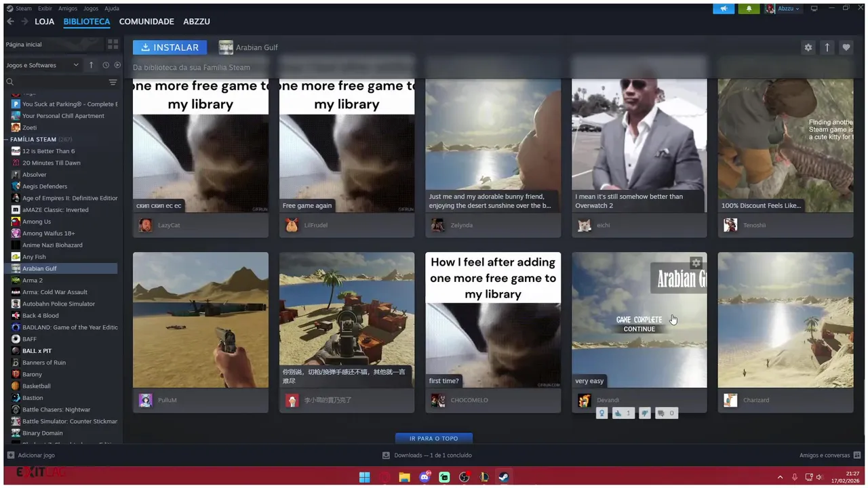This screenshot has width=868, height=488.
Task: Open the Jogos menu
Action: click(91, 9)
